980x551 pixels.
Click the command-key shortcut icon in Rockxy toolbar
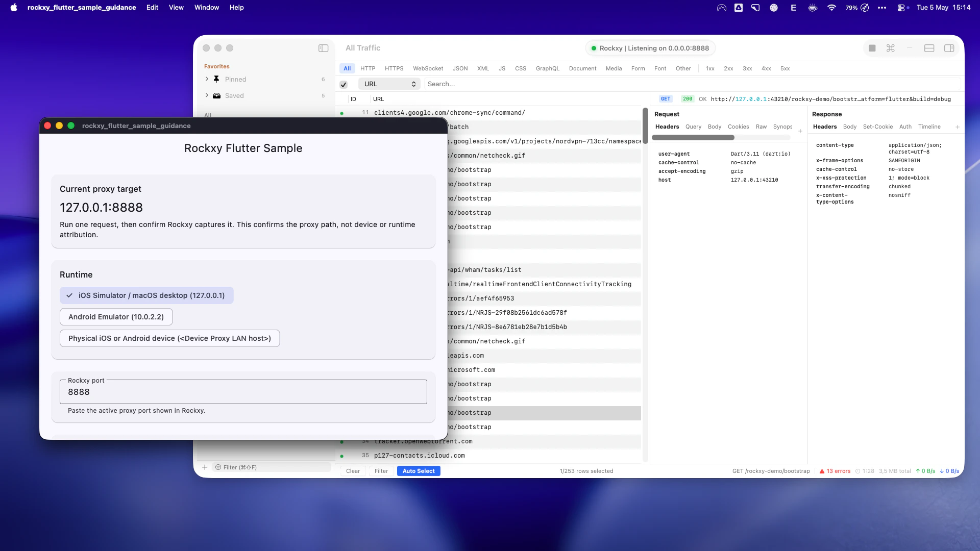pos(890,48)
